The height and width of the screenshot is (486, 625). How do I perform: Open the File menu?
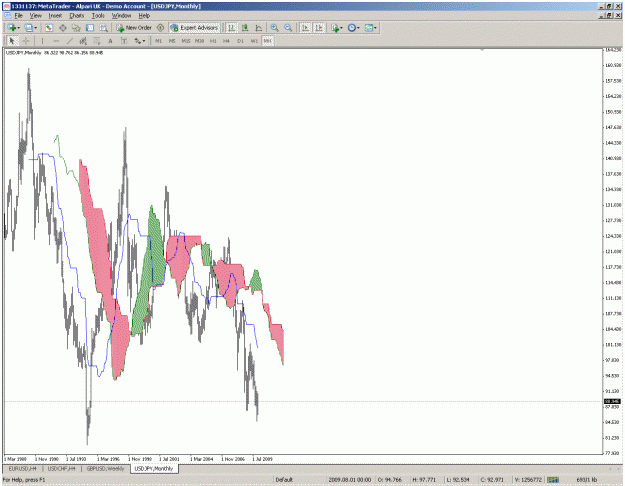[x=18, y=16]
